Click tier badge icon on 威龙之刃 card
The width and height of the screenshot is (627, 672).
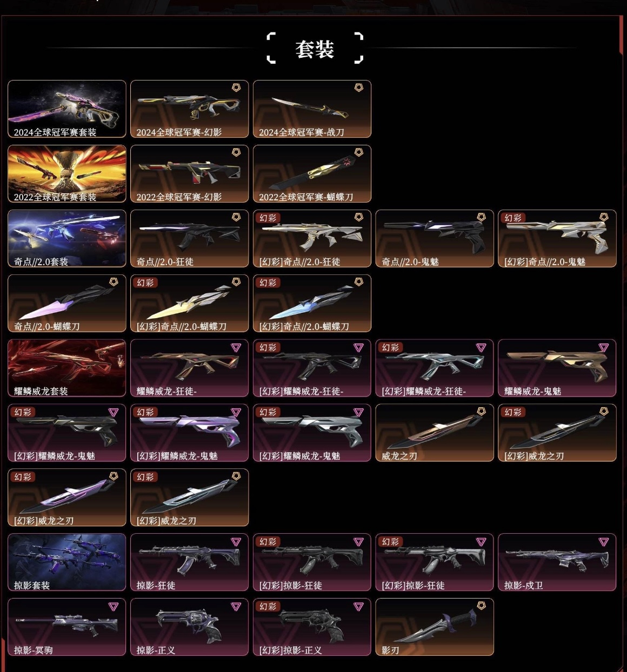click(481, 412)
